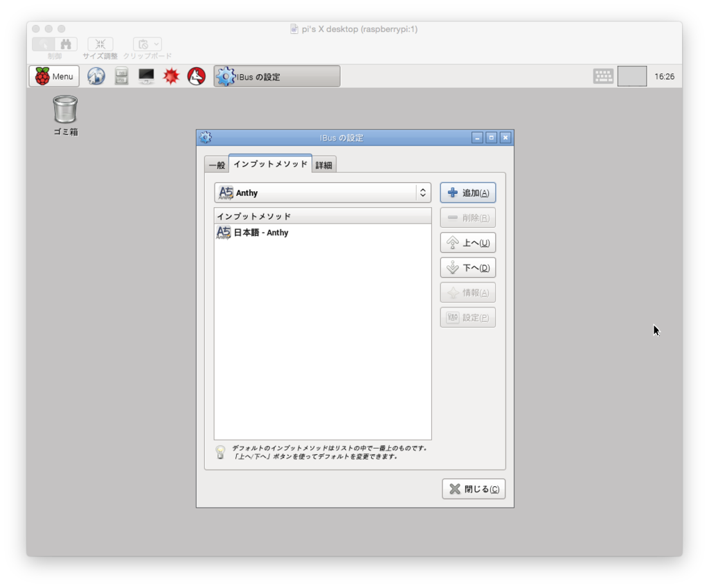Click the combo box up-down arrows

423,193
